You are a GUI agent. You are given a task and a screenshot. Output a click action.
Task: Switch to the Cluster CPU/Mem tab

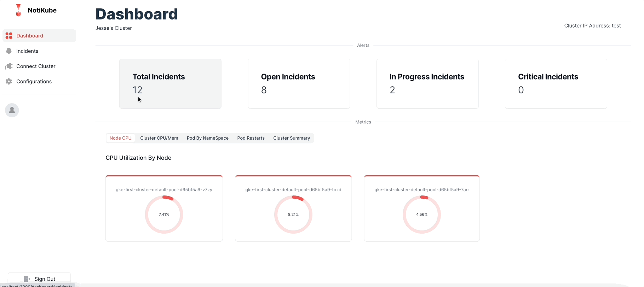tap(159, 138)
